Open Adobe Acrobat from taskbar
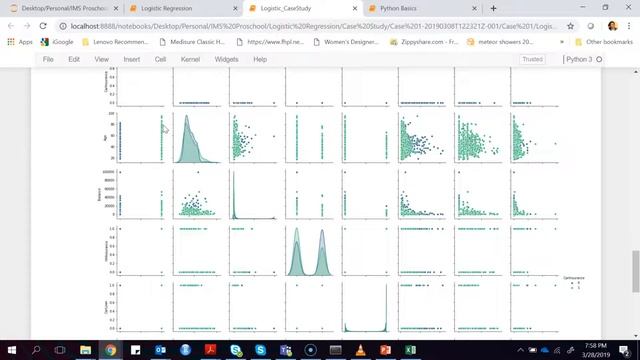This screenshot has height=360, width=640. (x=210, y=350)
